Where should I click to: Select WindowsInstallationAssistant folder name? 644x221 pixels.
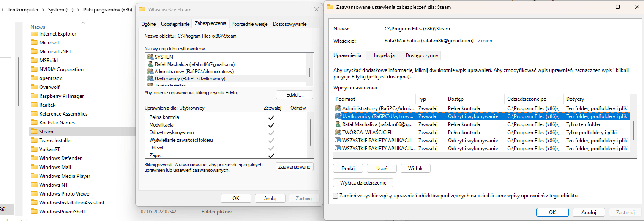72,203
